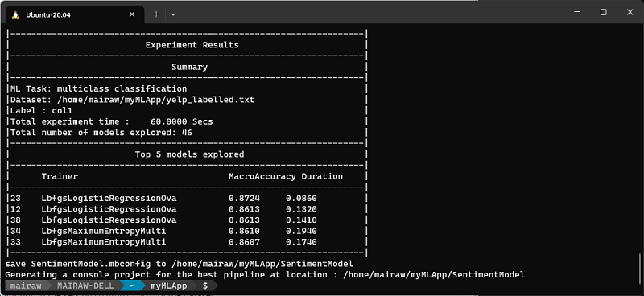Click model index 23 in the table

pos(15,199)
